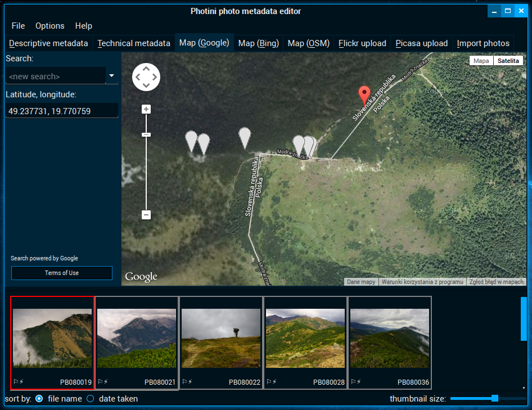Image resolution: width=532 pixels, height=410 pixels.
Task: Select photo thumbnail PB080019
Action: pyautogui.click(x=52, y=343)
